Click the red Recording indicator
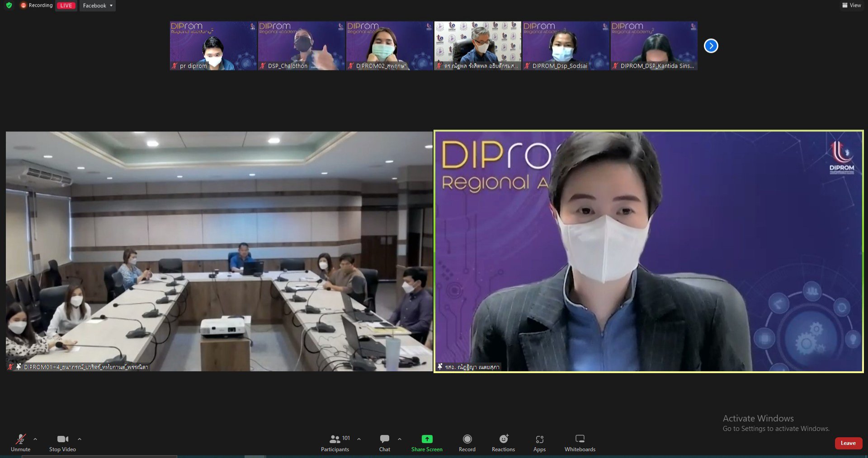The height and width of the screenshot is (458, 868). tap(36, 5)
